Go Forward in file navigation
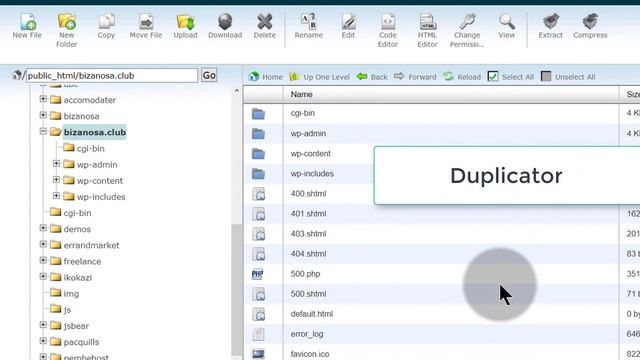 point(415,77)
